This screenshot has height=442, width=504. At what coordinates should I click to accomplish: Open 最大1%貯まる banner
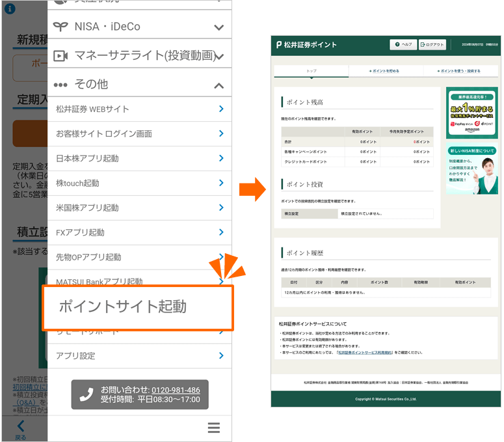[472, 113]
